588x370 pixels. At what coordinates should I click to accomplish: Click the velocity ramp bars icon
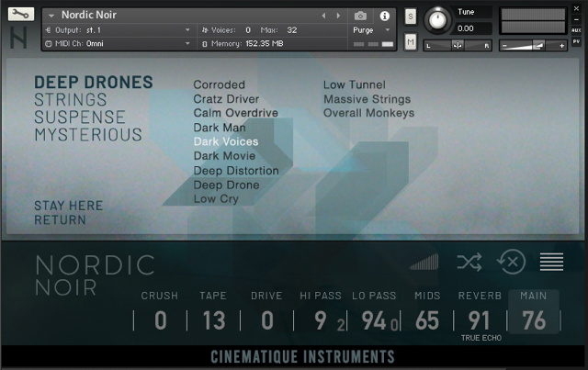(x=424, y=263)
